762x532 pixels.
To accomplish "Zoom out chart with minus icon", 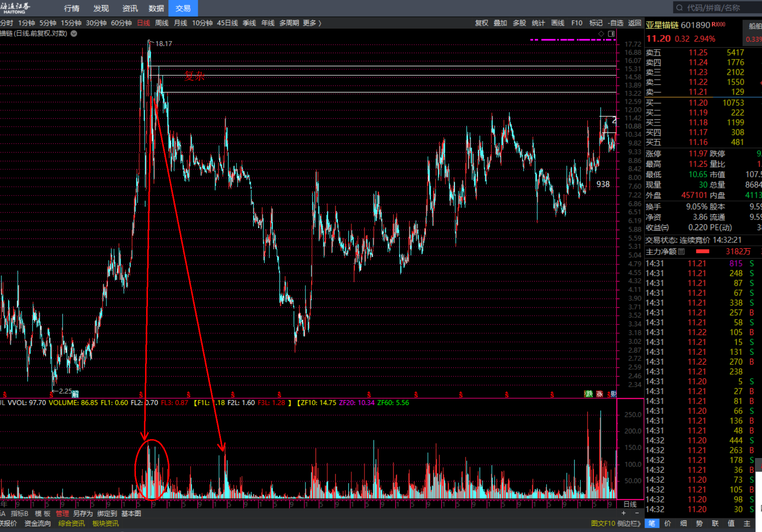I will pyautogui.click(x=637, y=513).
